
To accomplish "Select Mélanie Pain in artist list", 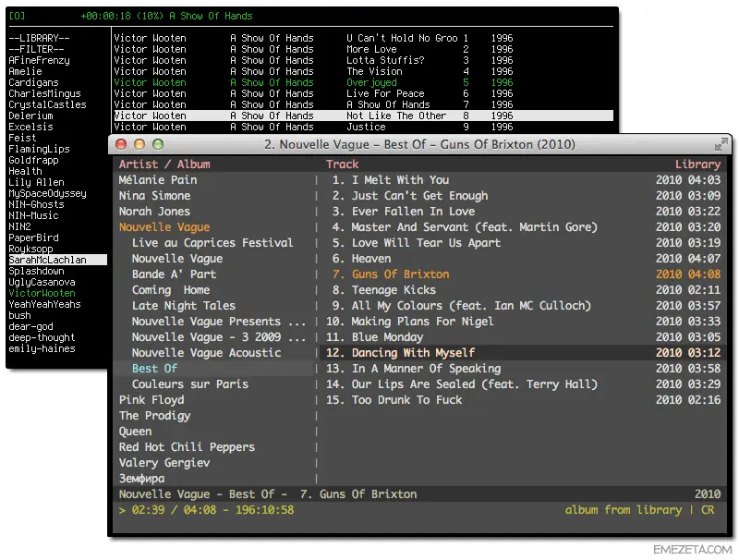I will 158,180.
